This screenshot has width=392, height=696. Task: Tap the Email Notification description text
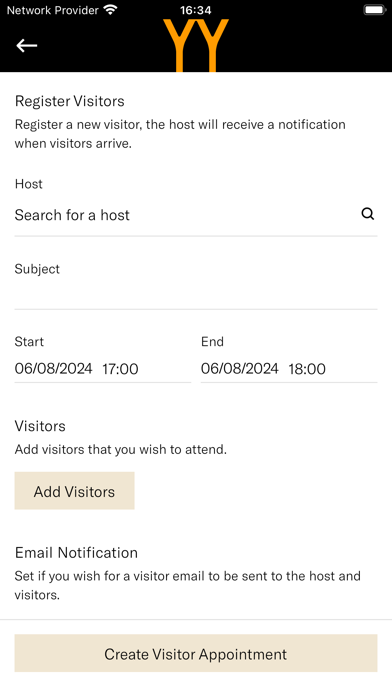(187, 585)
